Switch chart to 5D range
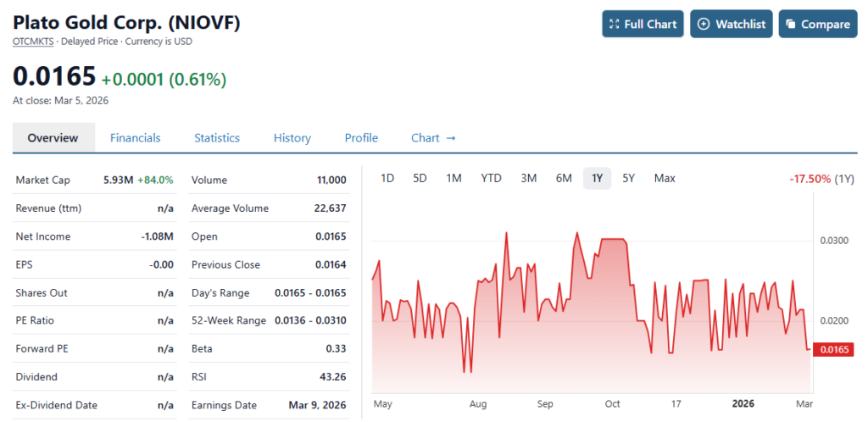 pyautogui.click(x=420, y=178)
